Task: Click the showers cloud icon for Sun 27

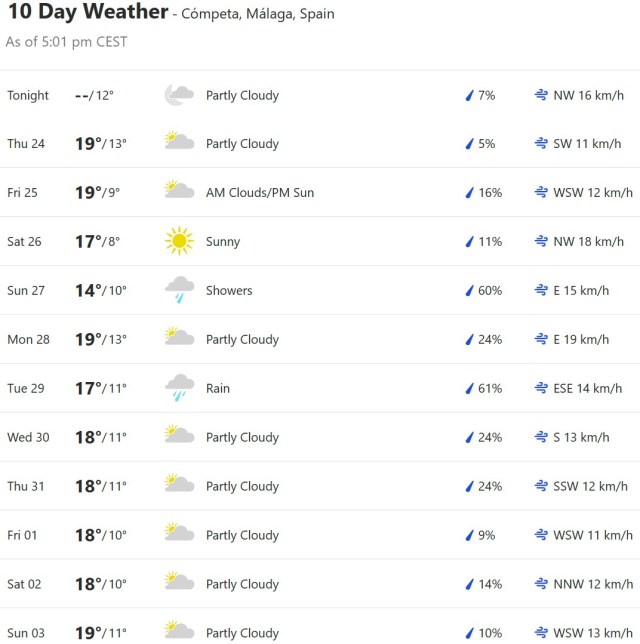Action: coord(179,290)
